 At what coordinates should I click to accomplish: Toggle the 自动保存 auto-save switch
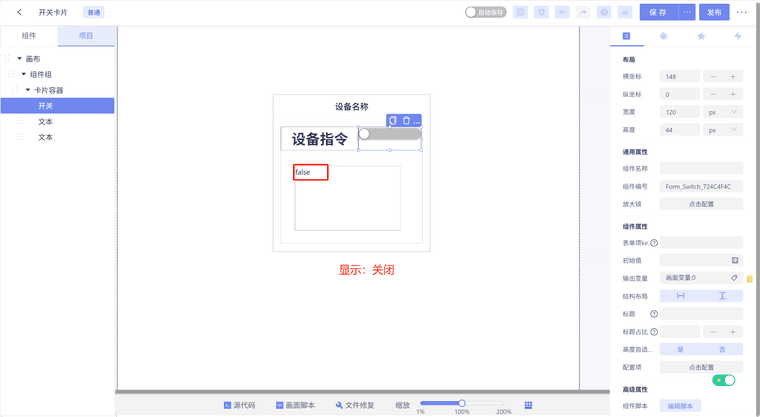(485, 12)
